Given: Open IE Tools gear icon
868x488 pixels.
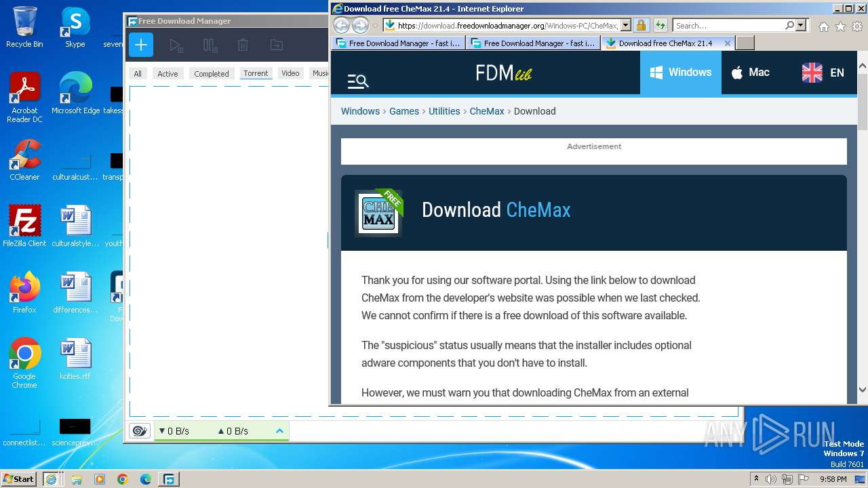Looking at the screenshot, I should (857, 26).
